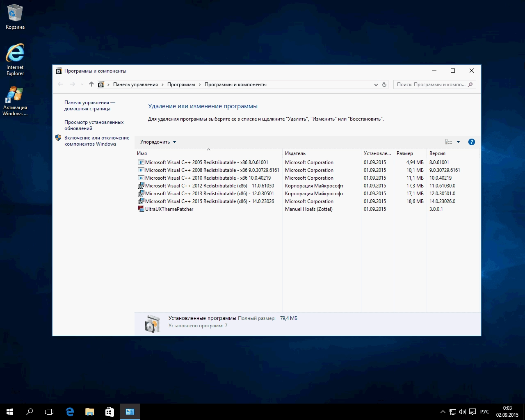Click version 14.0.23026.0 cell
This screenshot has width=525, height=420.
tap(442, 201)
